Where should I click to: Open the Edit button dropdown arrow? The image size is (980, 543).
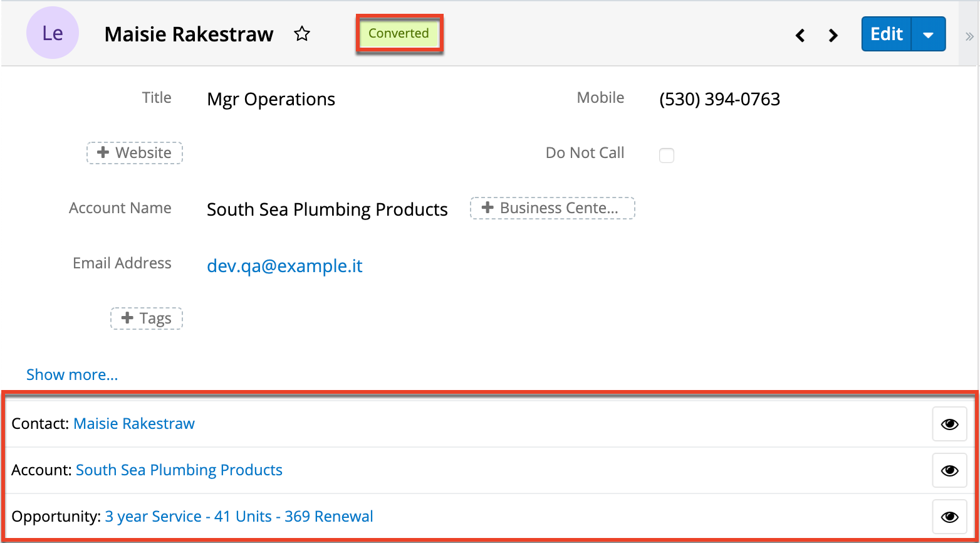(x=929, y=34)
